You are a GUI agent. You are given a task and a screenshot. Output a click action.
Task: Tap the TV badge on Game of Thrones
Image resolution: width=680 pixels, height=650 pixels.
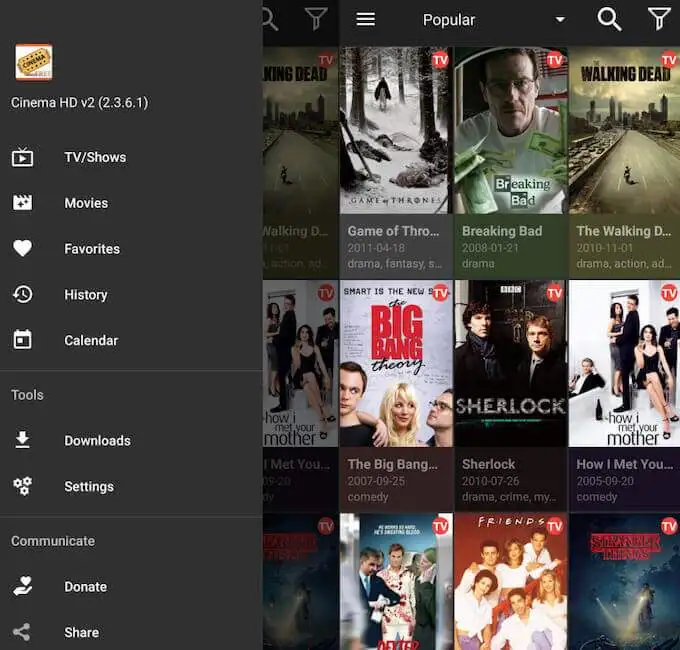[440, 60]
